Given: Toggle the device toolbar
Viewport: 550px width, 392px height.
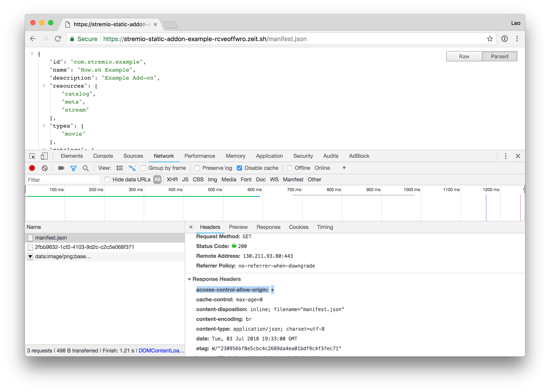Looking at the screenshot, I should point(44,156).
